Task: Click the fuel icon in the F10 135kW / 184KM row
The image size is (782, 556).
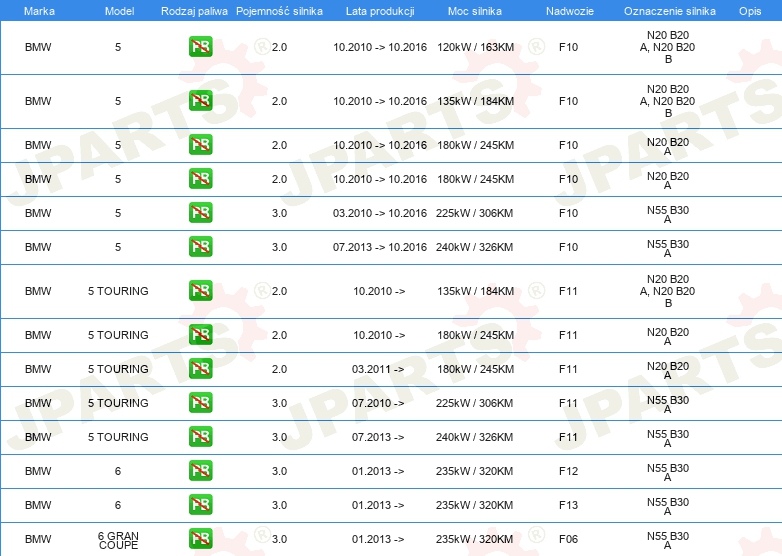Action: 200,101
